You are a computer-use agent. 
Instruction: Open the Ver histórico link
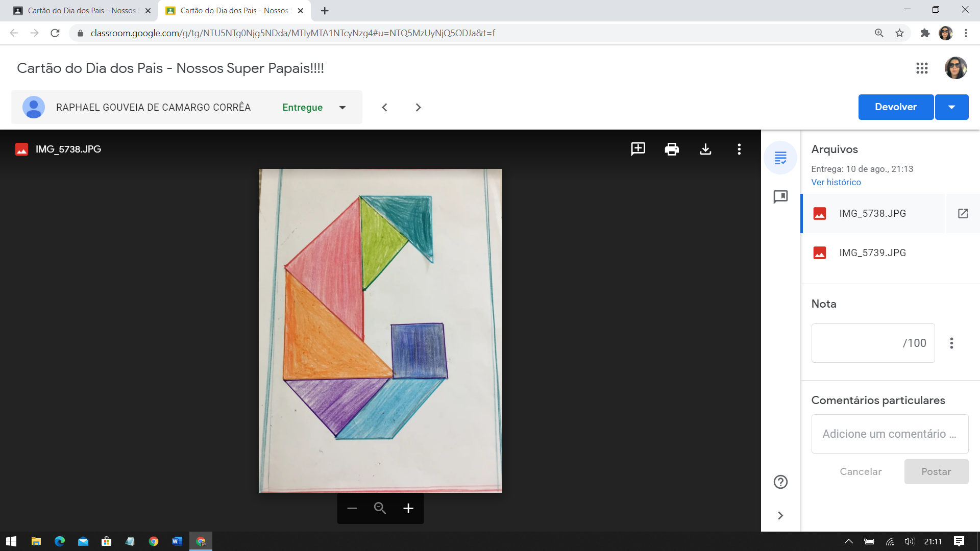pyautogui.click(x=836, y=182)
